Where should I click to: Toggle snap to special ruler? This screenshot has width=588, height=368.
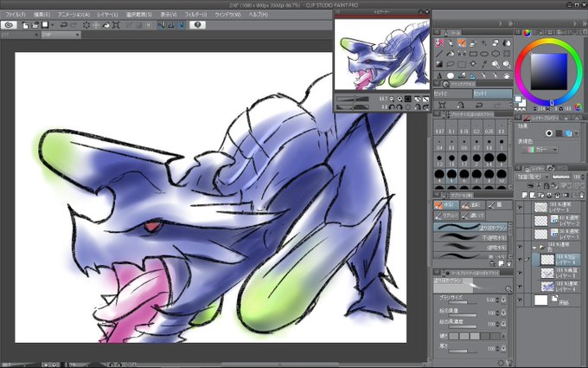coord(171,25)
